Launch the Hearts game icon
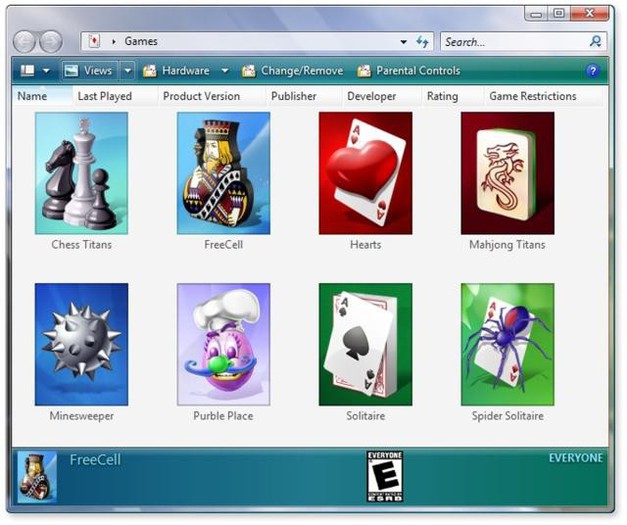The height and width of the screenshot is (525, 627). [x=365, y=173]
